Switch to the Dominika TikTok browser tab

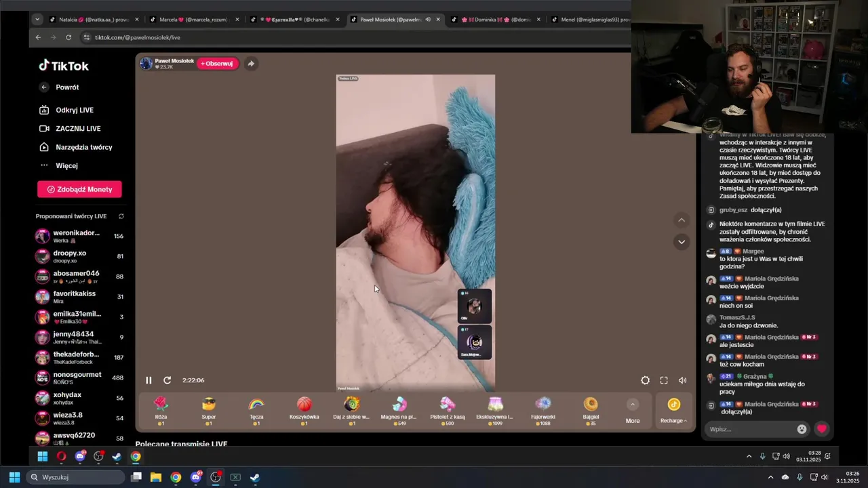(496, 20)
